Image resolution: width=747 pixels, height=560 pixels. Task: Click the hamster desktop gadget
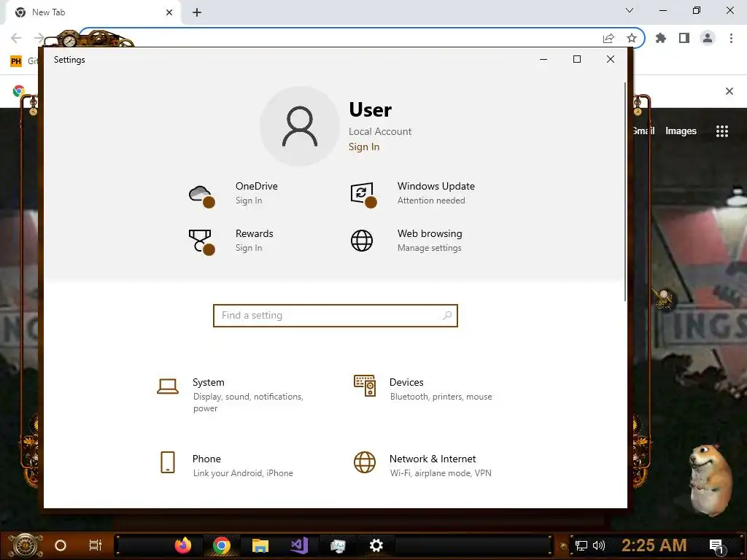pos(711,480)
